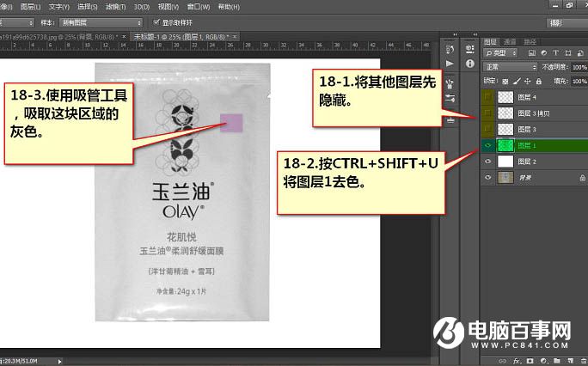Hide 图层 1 with its eye icon

pos(487,145)
